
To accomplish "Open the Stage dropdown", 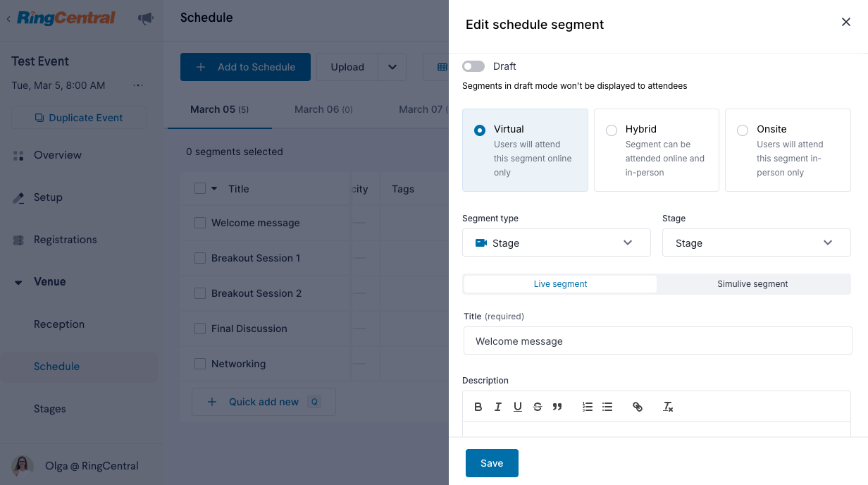I will [x=757, y=242].
